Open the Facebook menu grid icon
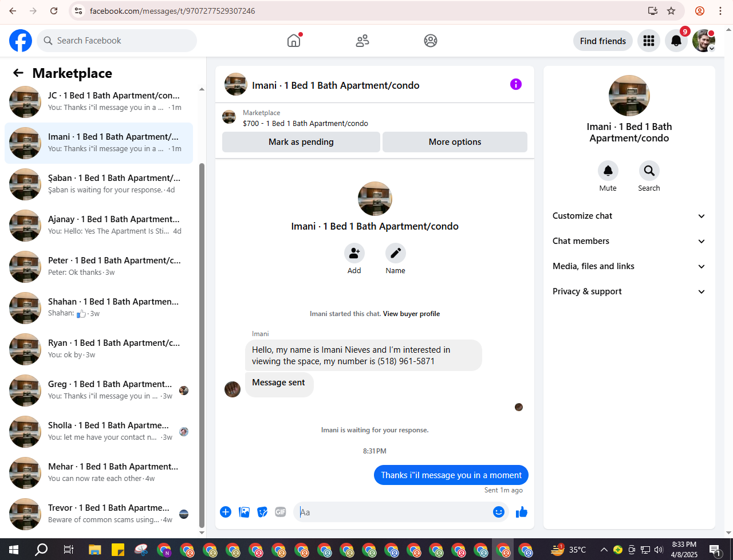This screenshot has height=560, width=733. coord(649,41)
